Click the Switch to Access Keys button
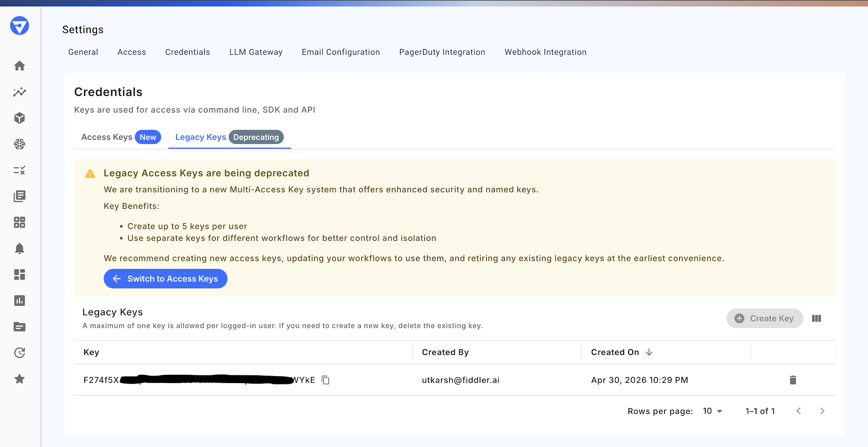 pos(165,278)
